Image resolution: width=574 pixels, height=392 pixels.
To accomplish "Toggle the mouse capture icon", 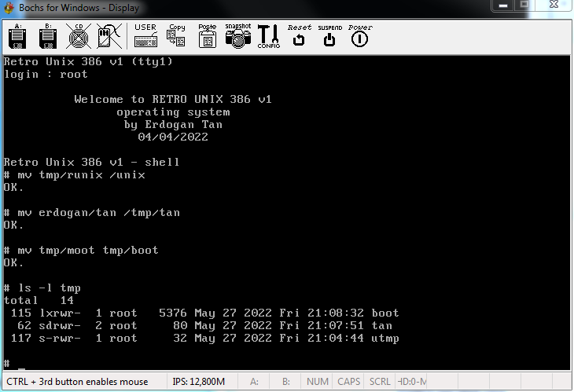I will click(109, 37).
